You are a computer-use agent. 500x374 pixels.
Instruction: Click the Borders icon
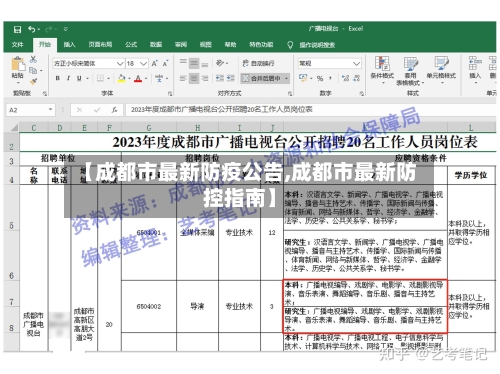coord(100,78)
